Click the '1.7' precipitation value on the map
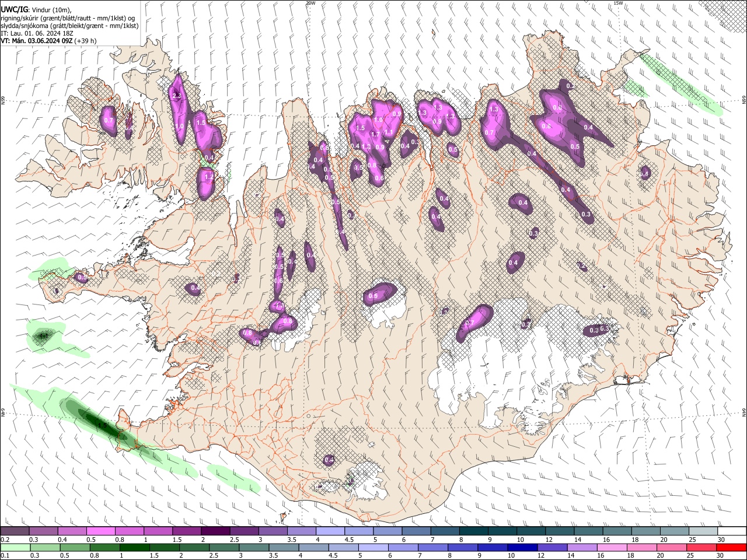Viewport: 747px width, 560px height. 375,134
